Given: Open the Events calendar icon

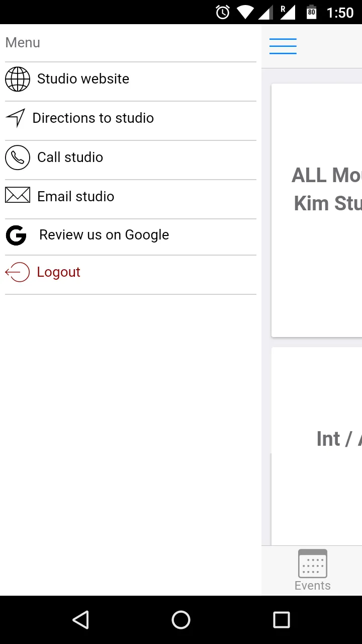Looking at the screenshot, I should pyautogui.click(x=313, y=563).
